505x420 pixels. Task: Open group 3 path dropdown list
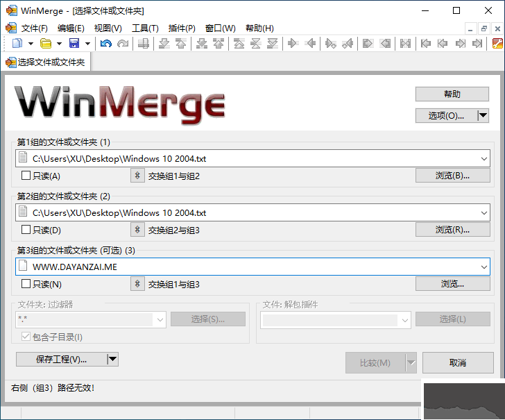(483, 267)
